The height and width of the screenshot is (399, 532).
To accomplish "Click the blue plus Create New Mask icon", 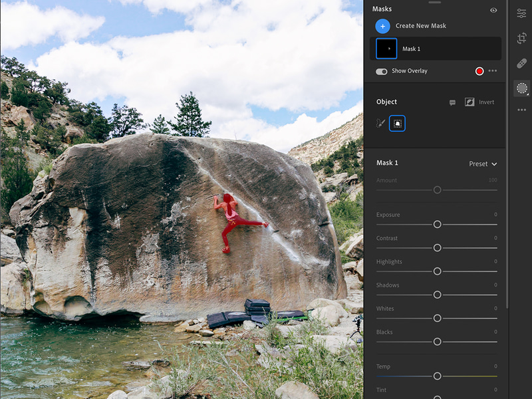I will [x=382, y=26].
